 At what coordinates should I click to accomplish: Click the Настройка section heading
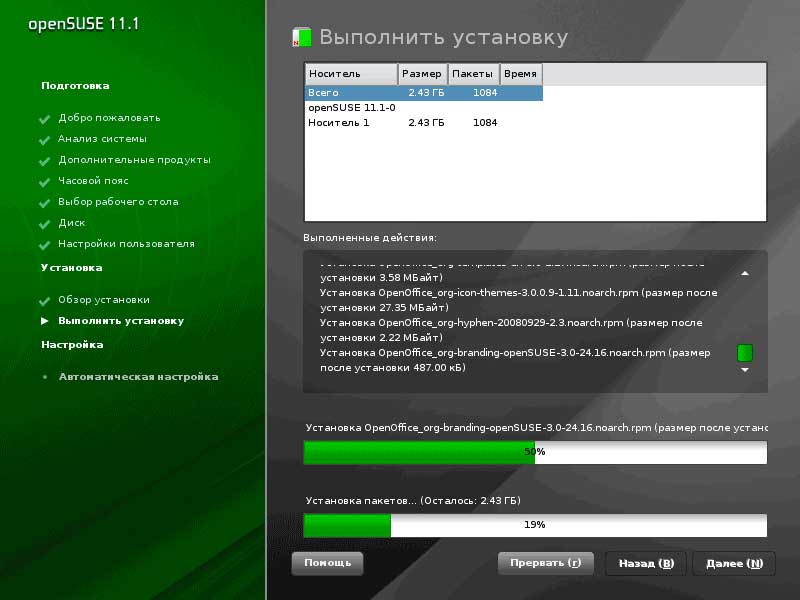[72, 345]
